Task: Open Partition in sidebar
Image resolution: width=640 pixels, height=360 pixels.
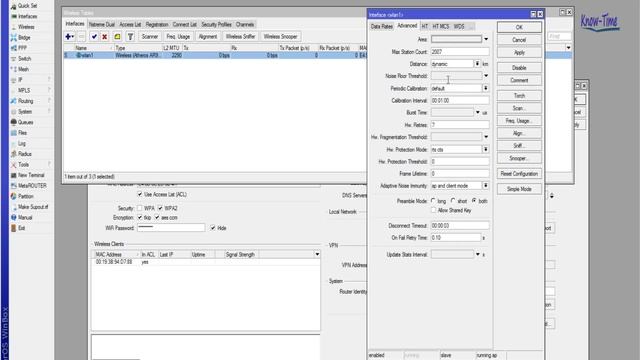Action: (x=25, y=196)
